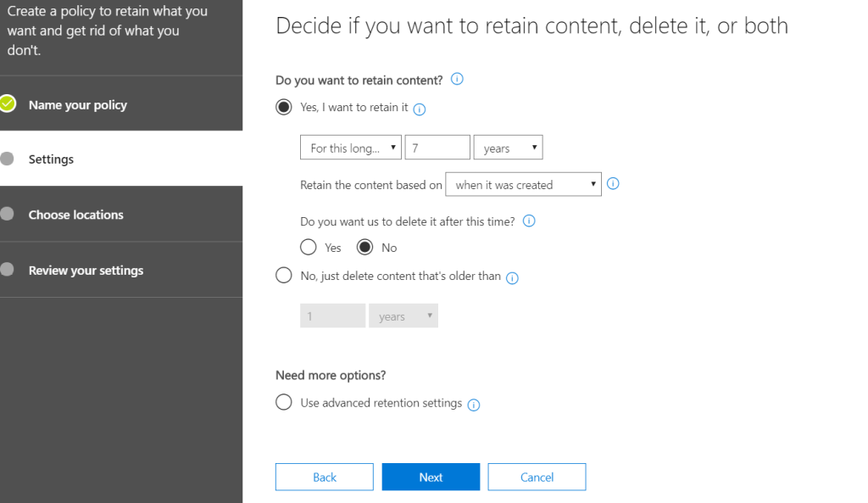Click info icon beside 'Do you want to retain content?'
This screenshot has width=868, height=503.
pyautogui.click(x=458, y=80)
